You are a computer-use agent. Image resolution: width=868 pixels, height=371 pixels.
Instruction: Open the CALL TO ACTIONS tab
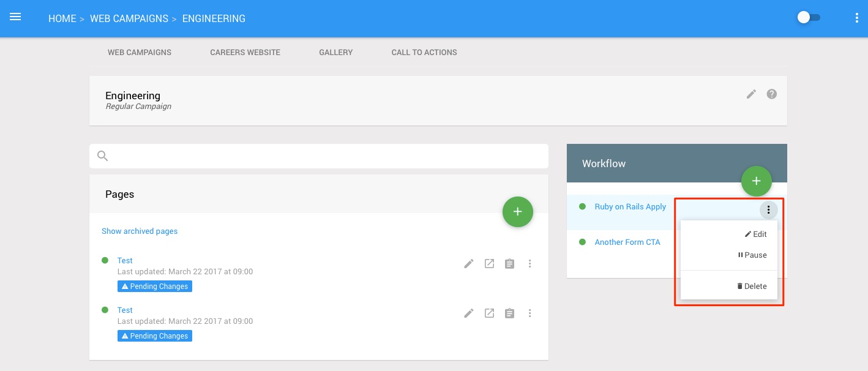click(x=424, y=53)
